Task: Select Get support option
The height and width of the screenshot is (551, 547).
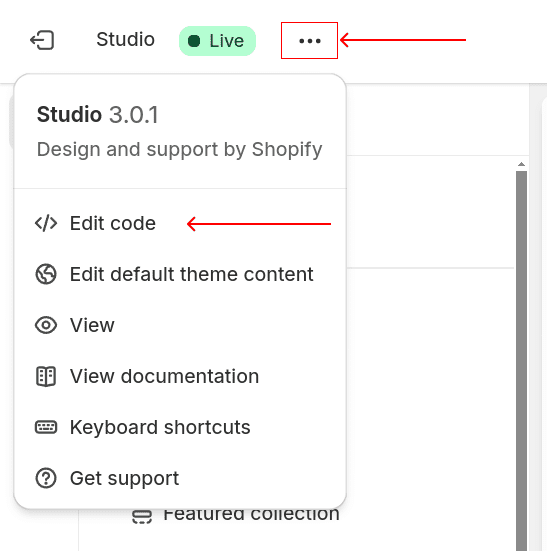Action: point(180,478)
